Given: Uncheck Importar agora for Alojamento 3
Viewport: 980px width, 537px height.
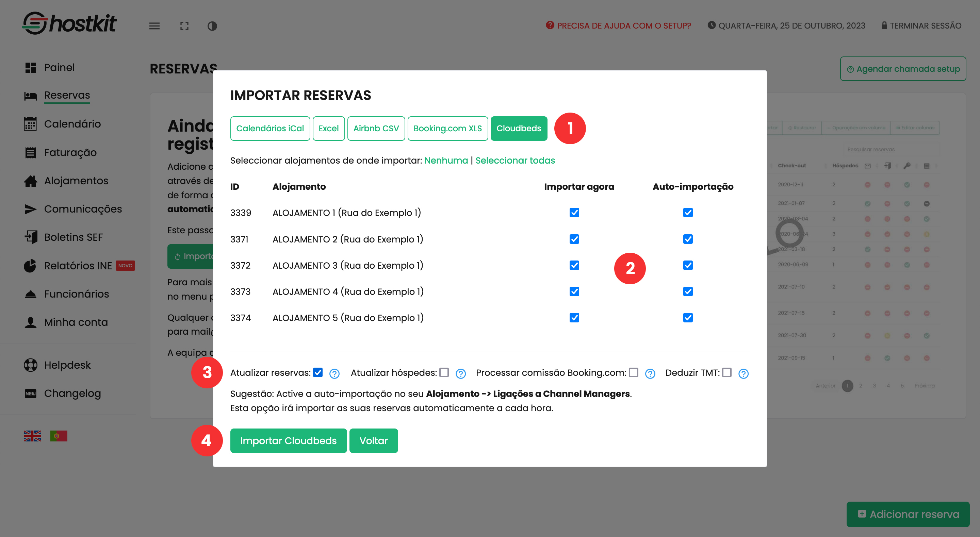Looking at the screenshot, I should tap(574, 265).
